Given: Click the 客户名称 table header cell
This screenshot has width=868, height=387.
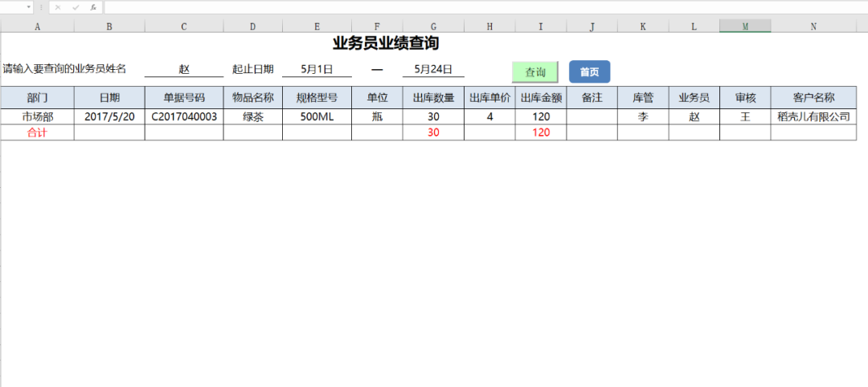Looking at the screenshot, I should pyautogui.click(x=813, y=98).
